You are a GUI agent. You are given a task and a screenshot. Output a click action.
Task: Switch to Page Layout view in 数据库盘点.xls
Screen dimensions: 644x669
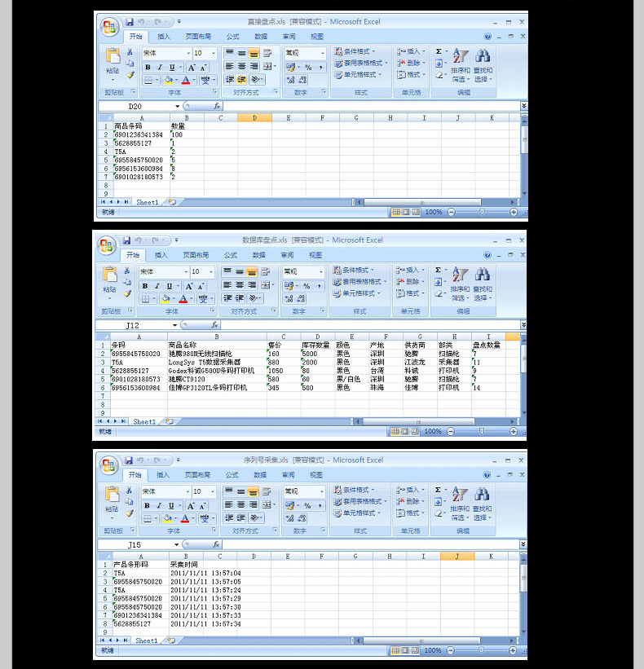[404, 431]
